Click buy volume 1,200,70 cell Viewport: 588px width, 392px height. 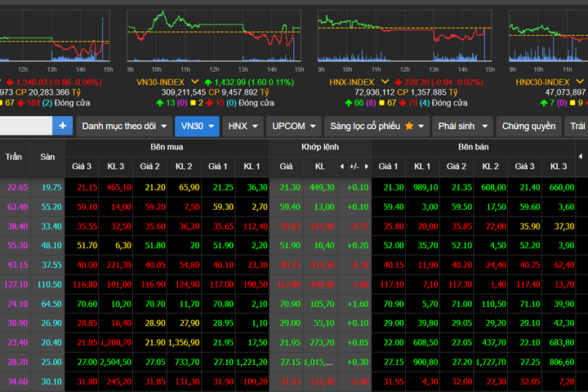116,342
